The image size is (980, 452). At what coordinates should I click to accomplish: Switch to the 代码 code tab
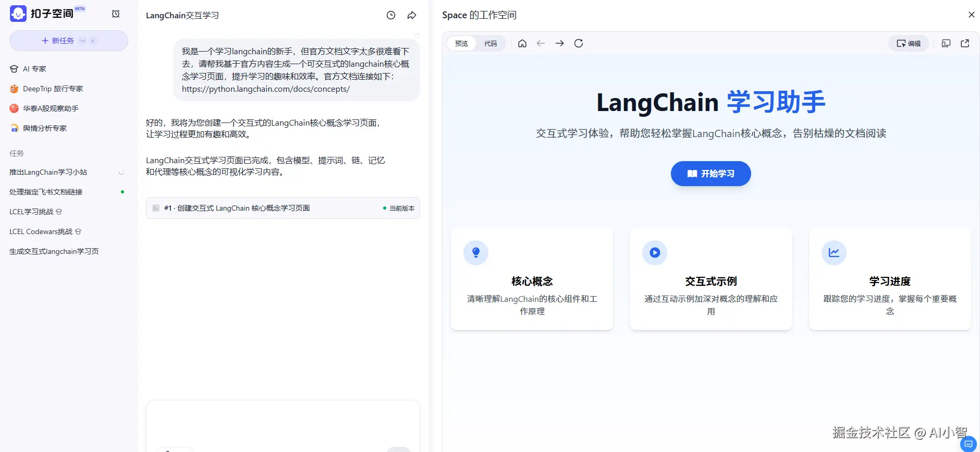[x=491, y=43]
